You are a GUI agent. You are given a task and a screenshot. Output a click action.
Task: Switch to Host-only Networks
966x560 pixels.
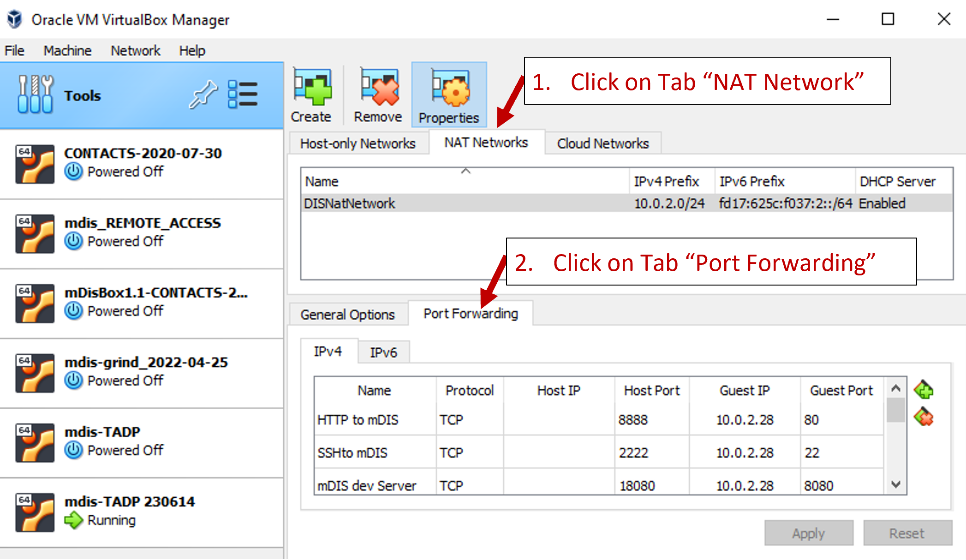[x=358, y=143]
